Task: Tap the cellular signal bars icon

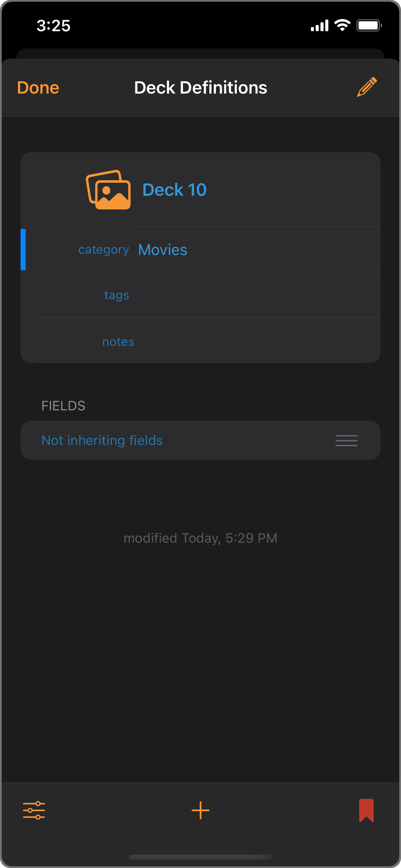Action: (x=319, y=25)
